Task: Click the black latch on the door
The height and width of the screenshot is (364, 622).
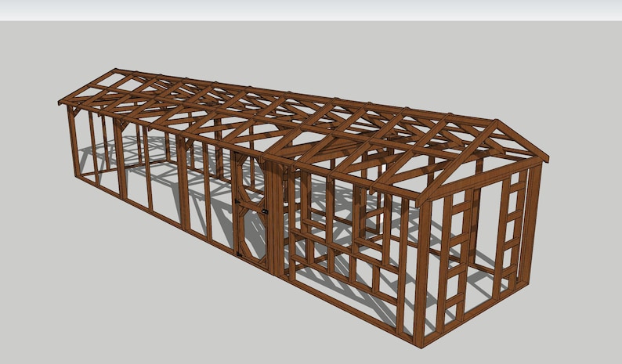Action: (x=265, y=211)
